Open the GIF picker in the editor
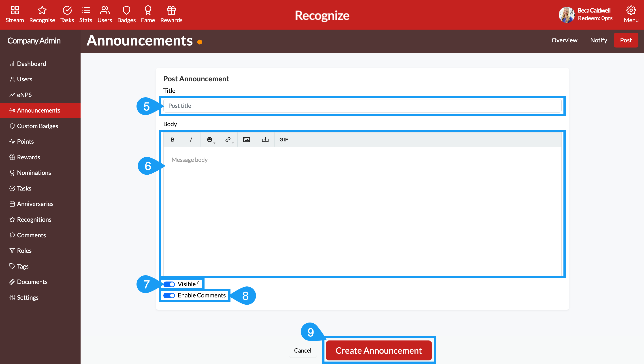The width and height of the screenshot is (644, 364). (x=284, y=139)
